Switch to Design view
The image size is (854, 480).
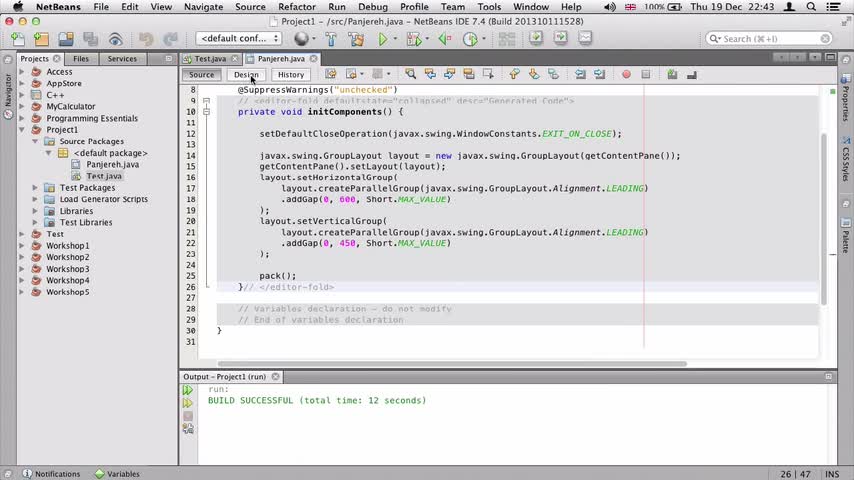click(x=246, y=75)
